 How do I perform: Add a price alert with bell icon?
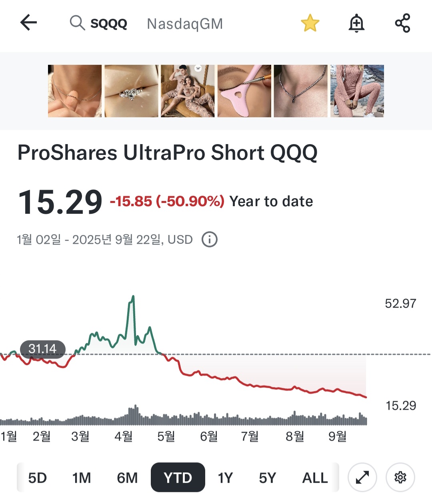pyautogui.click(x=356, y=23)
